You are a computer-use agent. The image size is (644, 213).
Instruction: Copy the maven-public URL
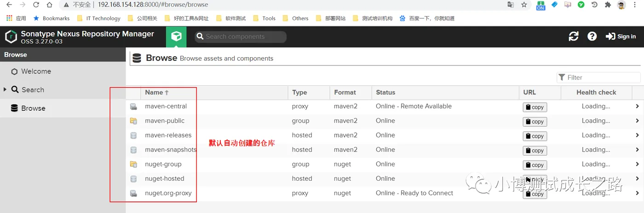tap(535, 122)
